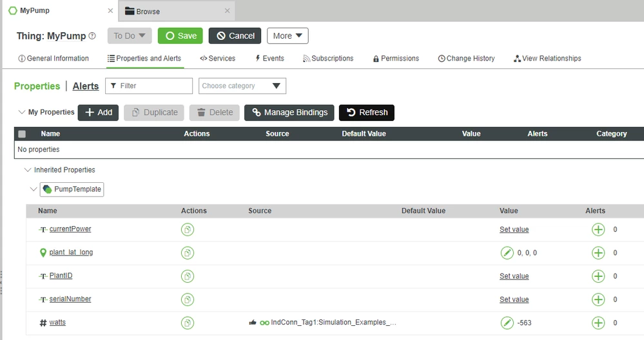Click the Refresh button
The height and width of the screenshot is (340, 644).
pyautogui.click(x=367, y=113)
